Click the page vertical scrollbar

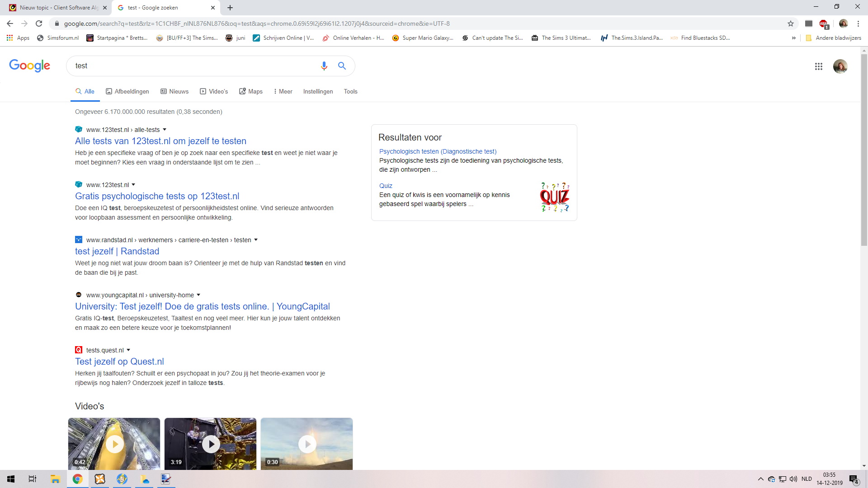pos(864,149)
